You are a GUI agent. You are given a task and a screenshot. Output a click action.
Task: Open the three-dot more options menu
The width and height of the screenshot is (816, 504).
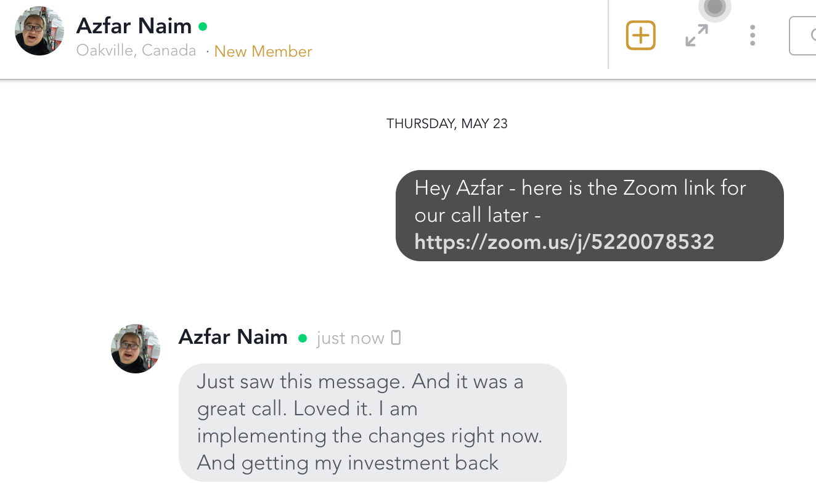tap(752, 35)
